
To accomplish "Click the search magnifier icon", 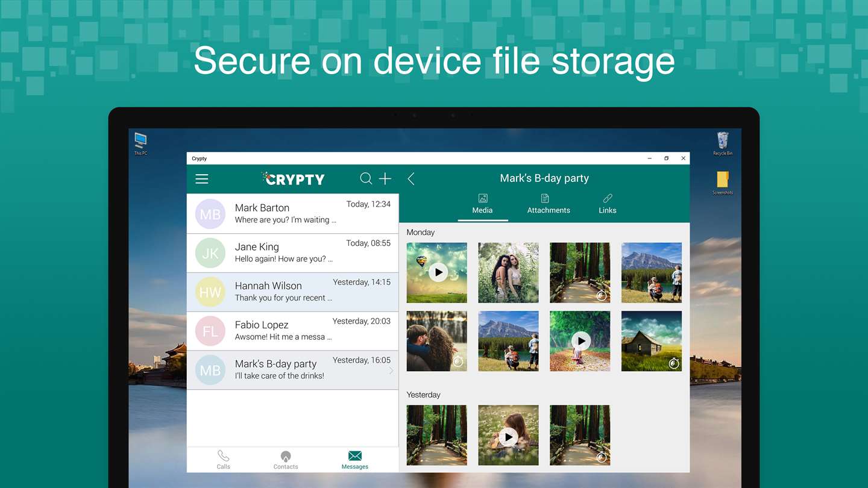I will pos(366,178).
